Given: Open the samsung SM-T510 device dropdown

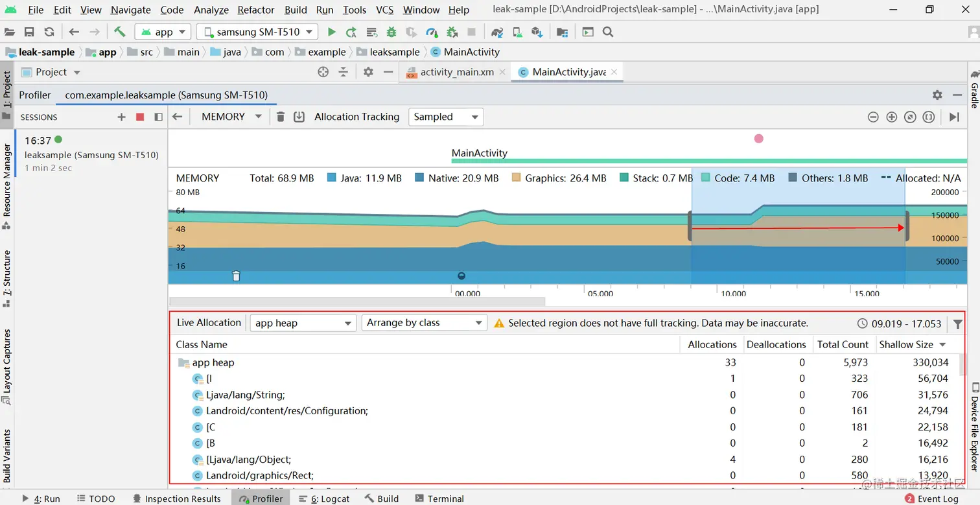Looking at the screenshot, I should (257, 32).
